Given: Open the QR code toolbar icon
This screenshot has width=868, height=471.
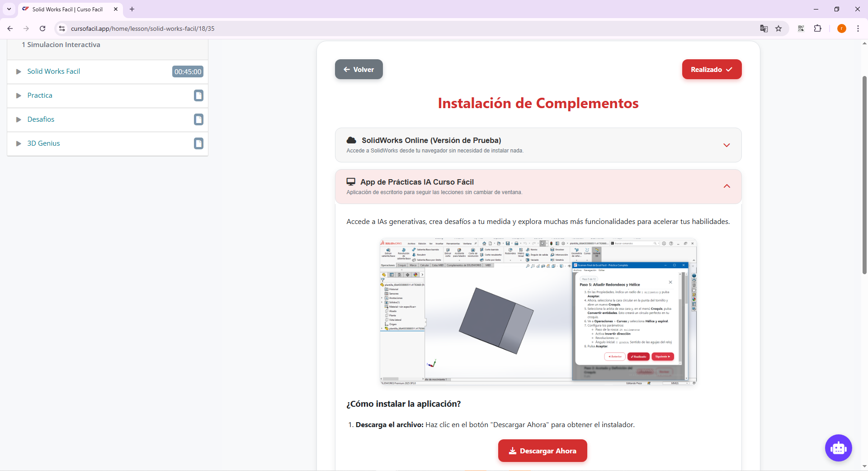Looking at the screenshot, I should coord(801,29).
